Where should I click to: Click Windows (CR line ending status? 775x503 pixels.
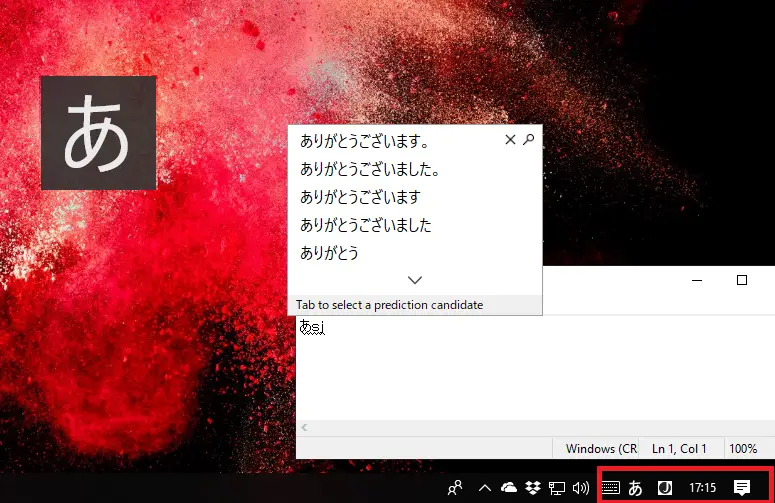[x=601, y=449]
